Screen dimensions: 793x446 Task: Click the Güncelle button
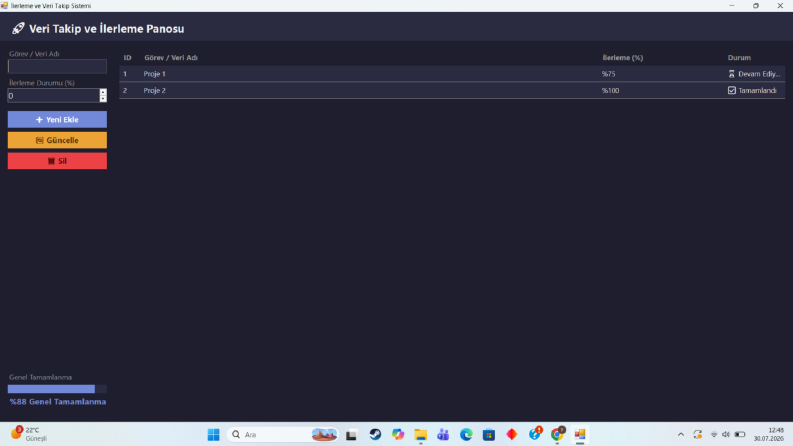57,140
